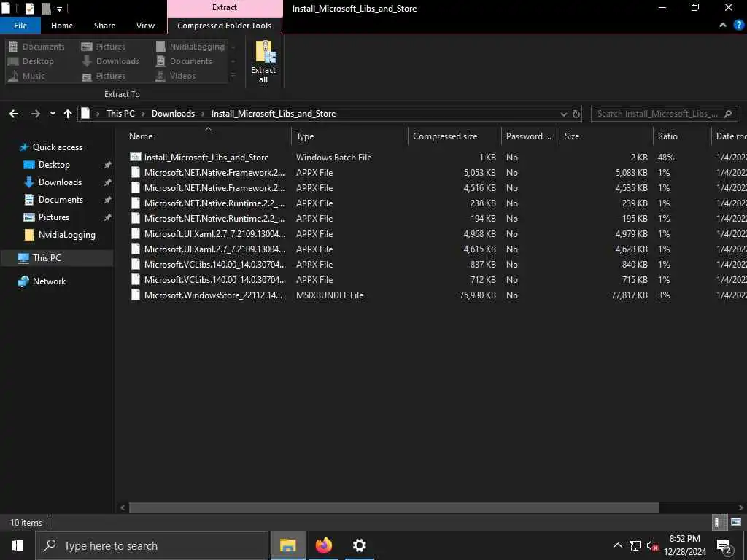Click Downloads in the address bar

pyautogui.click(x=173, y=114)
